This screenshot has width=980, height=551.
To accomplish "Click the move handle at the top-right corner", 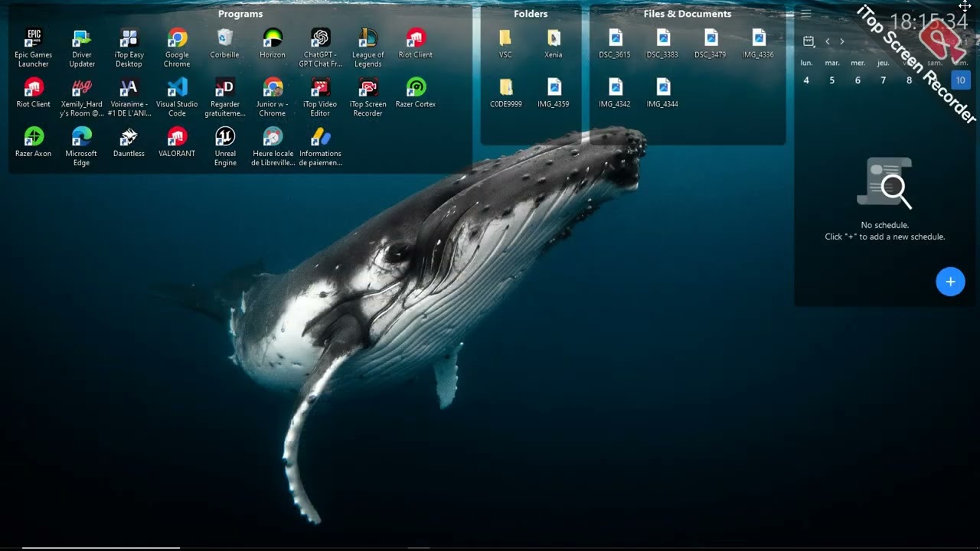I will point(965,6).
